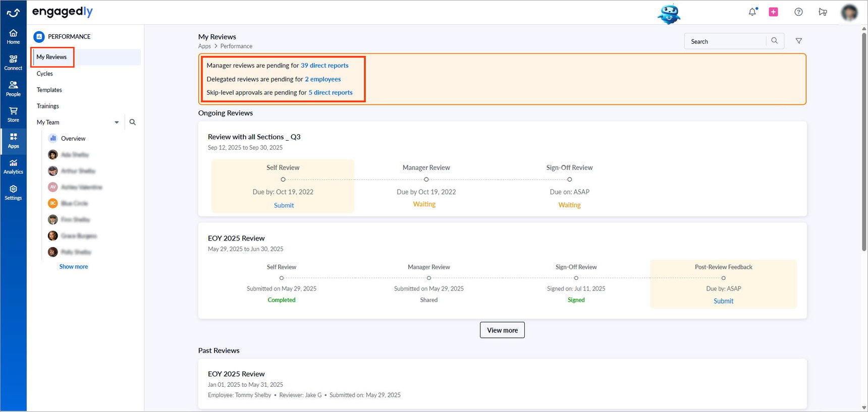Open the My Team Overview item
The height and width of the screenshot is (412, 868).
[73, 138]
